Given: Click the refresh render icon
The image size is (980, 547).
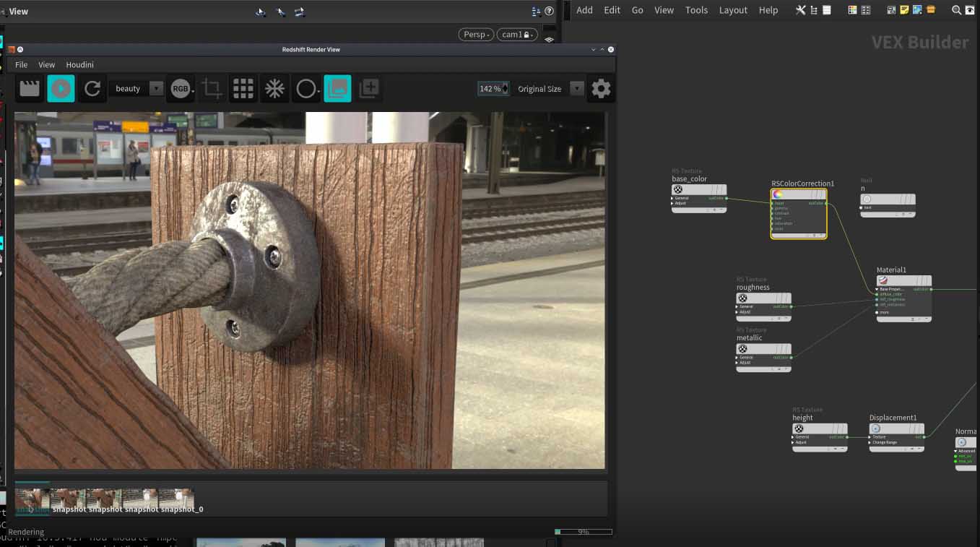Looking at the screenshot, I should [x=92, y=89].
